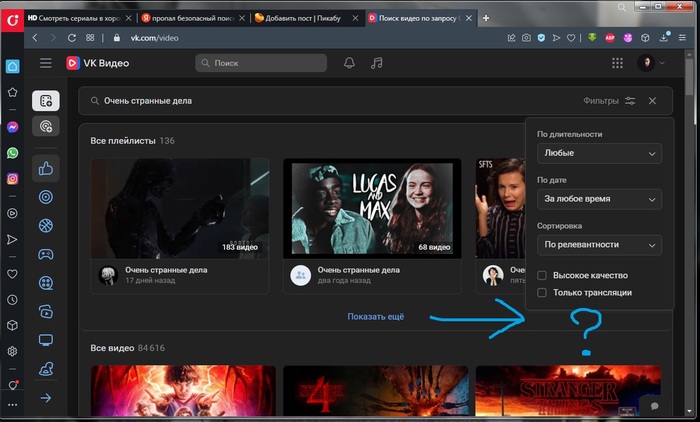Click the thumbs-up liked videos sidebar icon

point(45,169)
